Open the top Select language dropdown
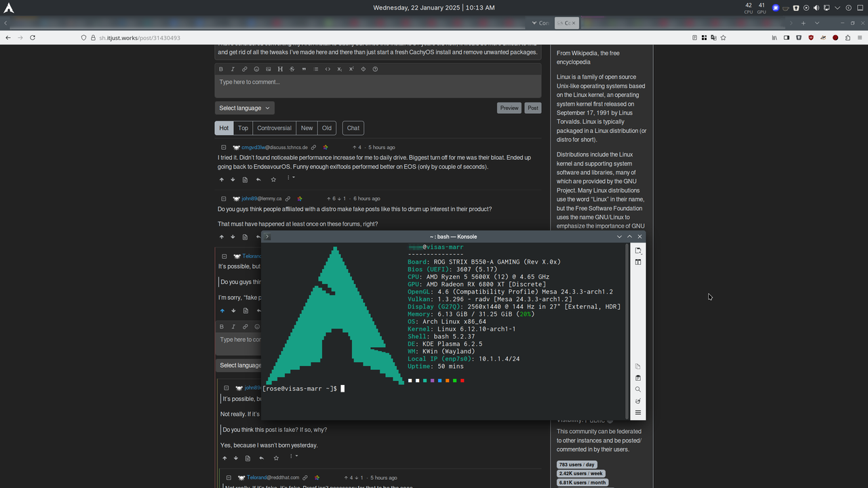This screenshot has width=868, height=488. (245, 108)
